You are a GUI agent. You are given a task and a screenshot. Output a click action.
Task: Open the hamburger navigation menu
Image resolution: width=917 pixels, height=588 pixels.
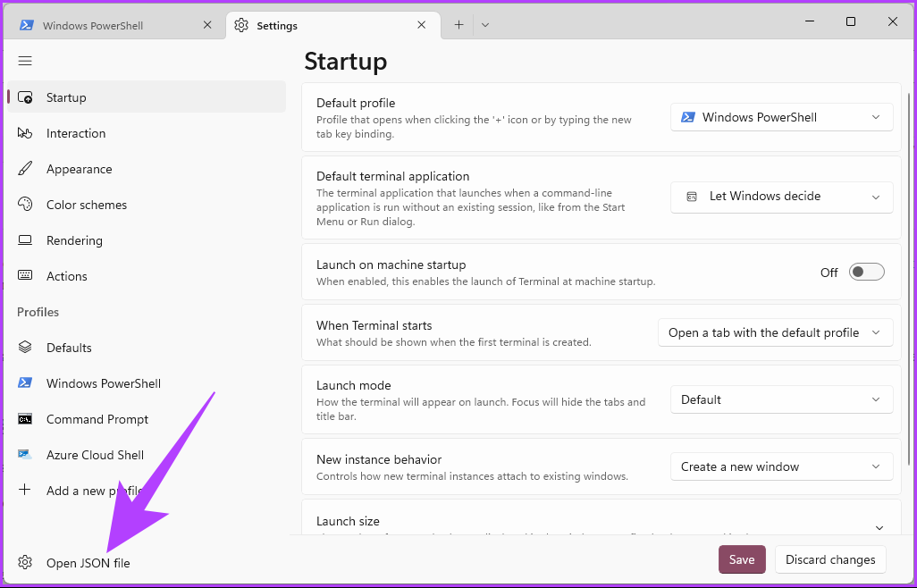tap(24, 61)
